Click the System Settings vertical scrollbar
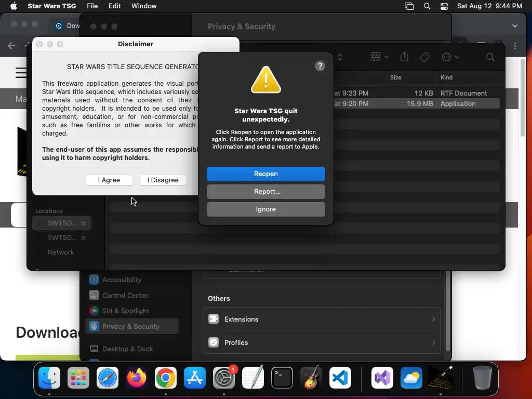 tap(447, 311)
